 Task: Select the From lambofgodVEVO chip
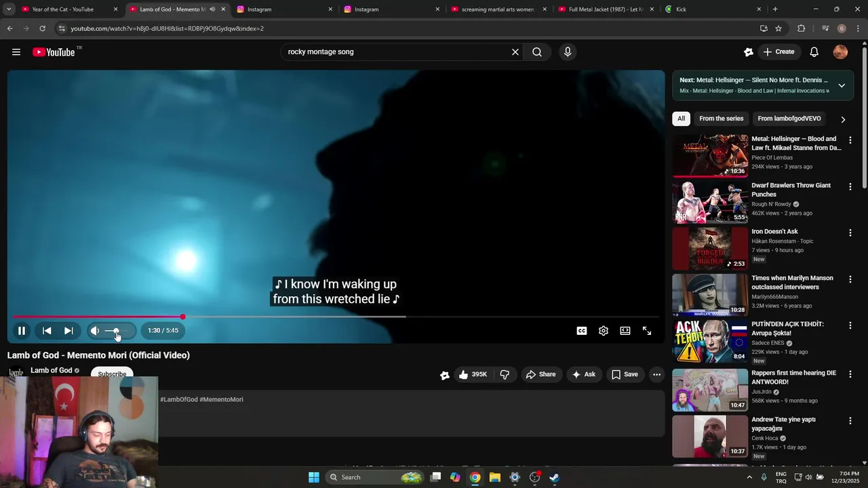[789, 119]
